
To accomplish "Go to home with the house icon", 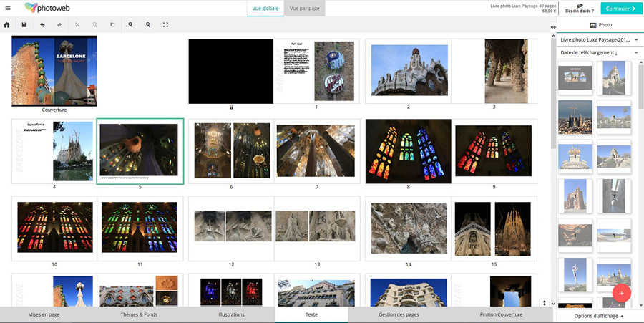I will click(x=6, y=25).
